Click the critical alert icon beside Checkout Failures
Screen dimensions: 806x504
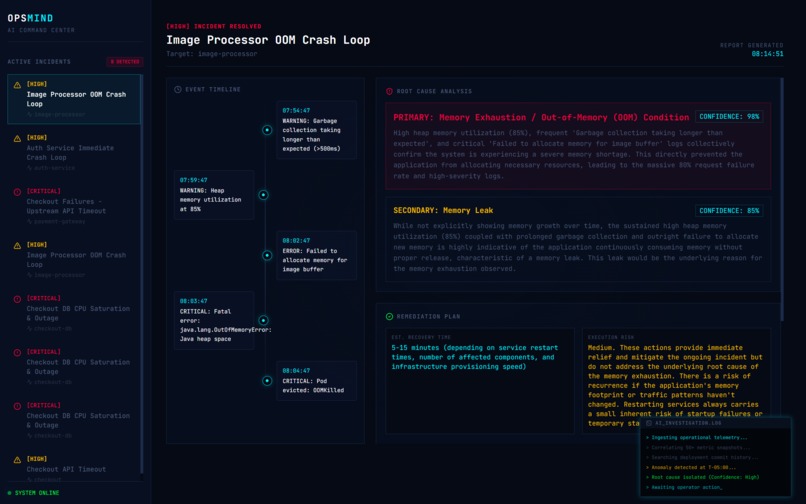pyautogui.click(x=17, y=192)
